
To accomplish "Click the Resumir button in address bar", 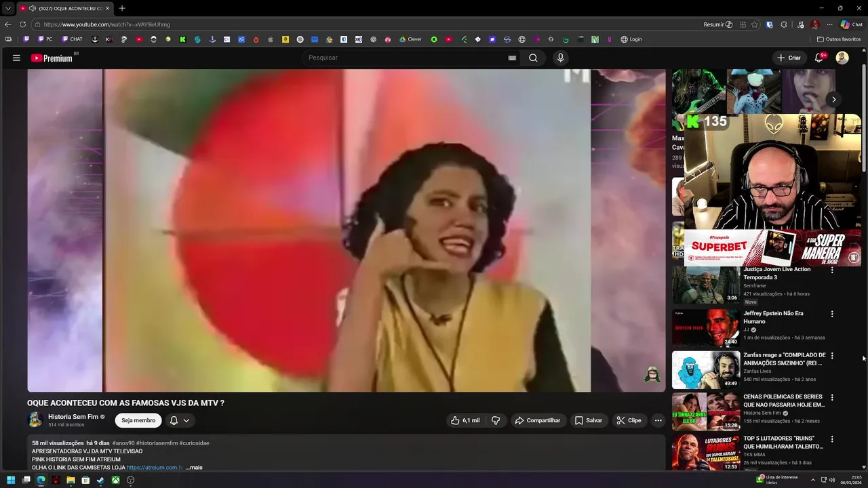I will pyautogui.click(x=718, y=24).
